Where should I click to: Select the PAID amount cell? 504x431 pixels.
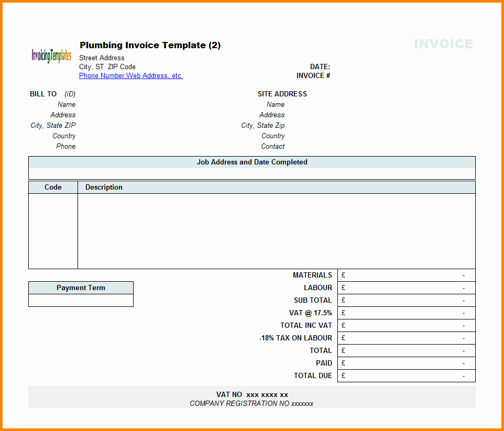[406, 363]
